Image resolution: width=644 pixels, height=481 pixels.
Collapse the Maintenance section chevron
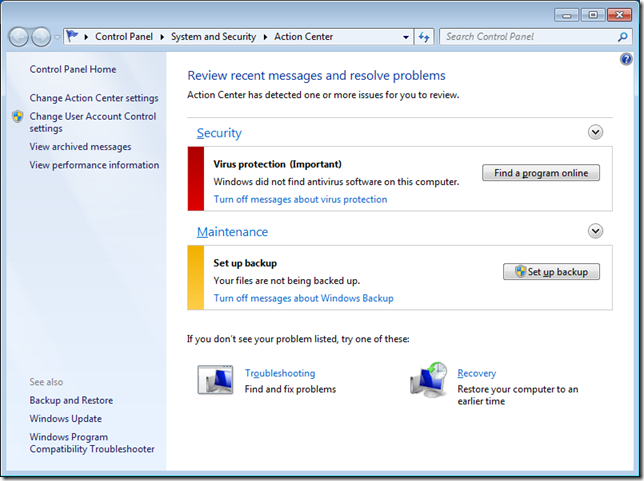click(595, 231)
